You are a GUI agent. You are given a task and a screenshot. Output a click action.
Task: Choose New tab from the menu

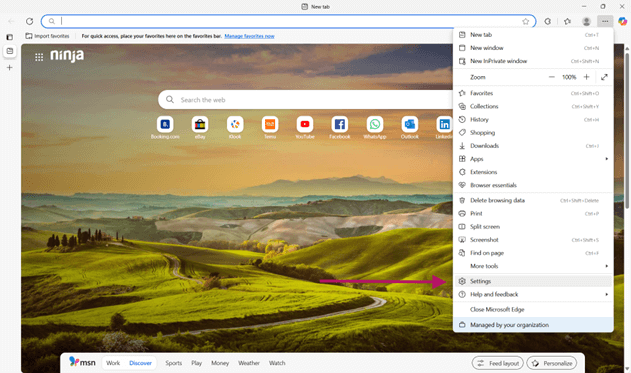(x=533, y=35)
